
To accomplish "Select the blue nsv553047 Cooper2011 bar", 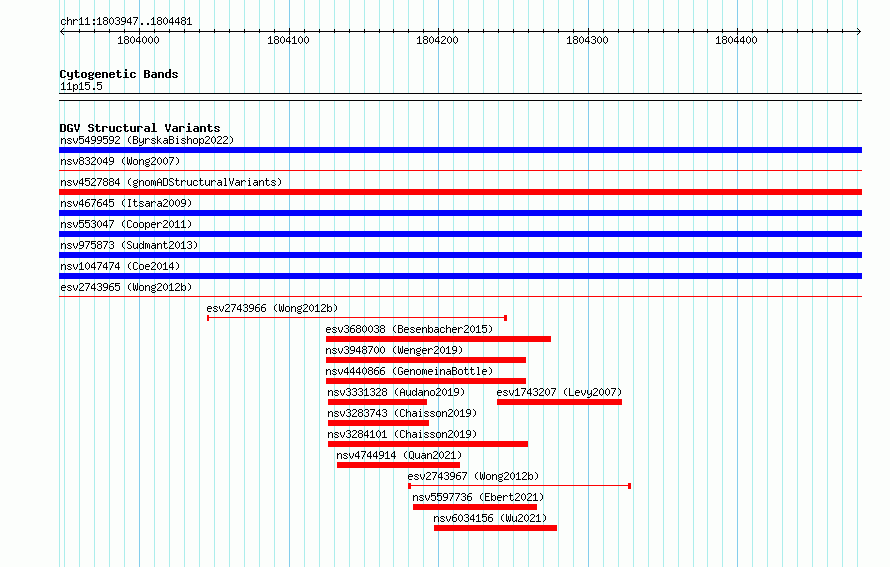I will pyautogui.click(x=460, y=234).
